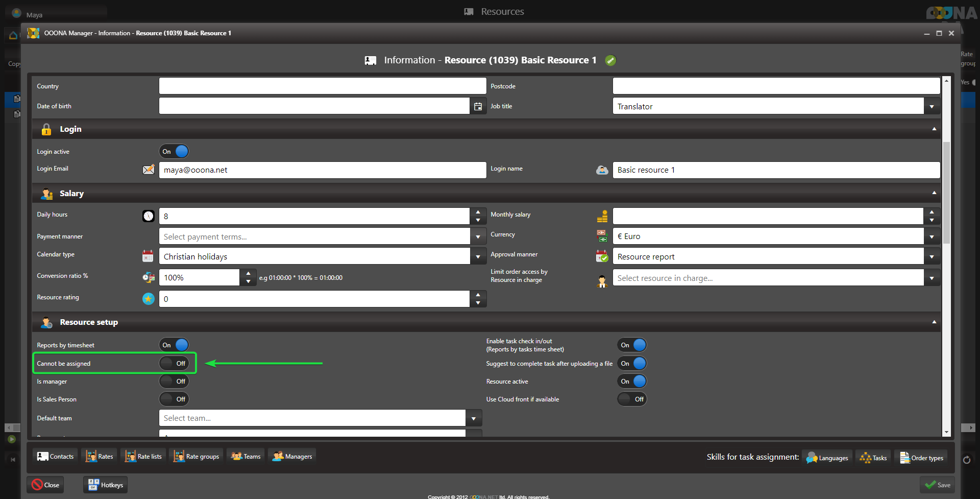This screenshot has width=980, height=499.
Task: Click in the Country input field
Action: click(322, 86)
